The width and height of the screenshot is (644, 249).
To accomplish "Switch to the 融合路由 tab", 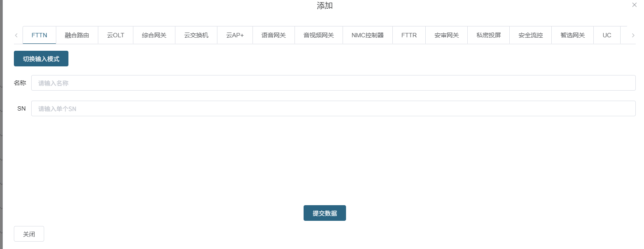I will (x=77, y=35).
